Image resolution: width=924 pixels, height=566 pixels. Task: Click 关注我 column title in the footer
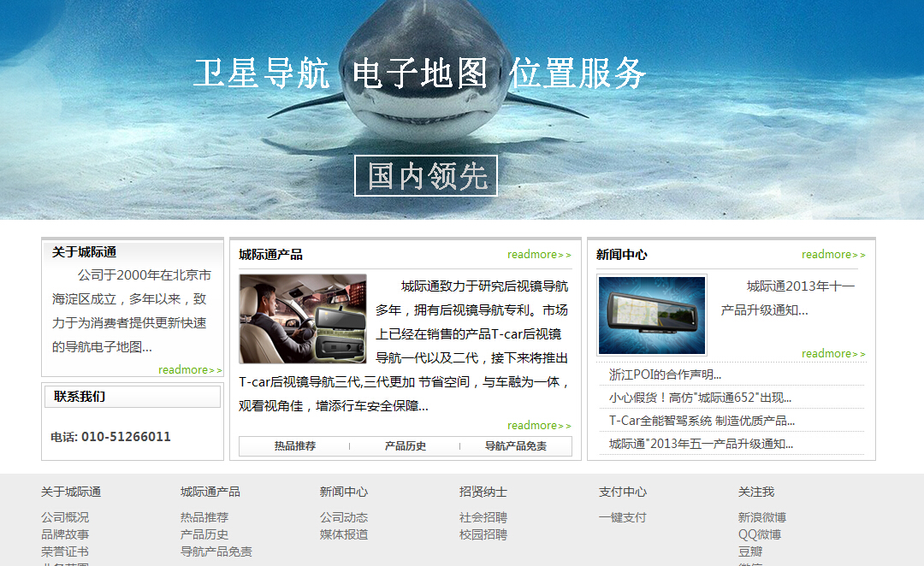[756, 492]
